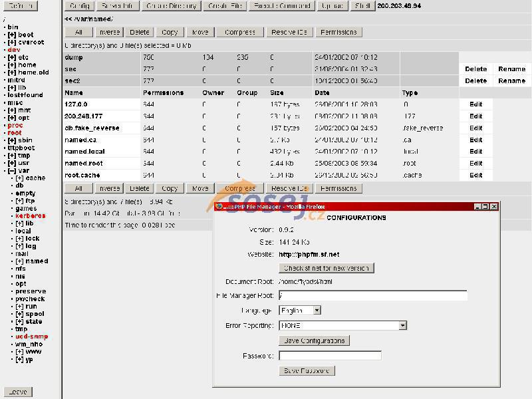Expand the home.old folder in the tree
This screenshot has height=399, width=532.
12,72
